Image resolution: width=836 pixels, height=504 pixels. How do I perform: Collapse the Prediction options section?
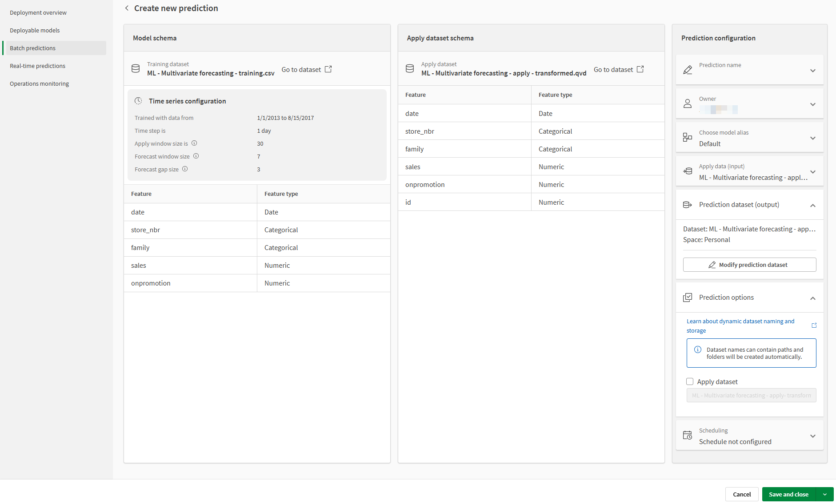click(x=813, y=298)
